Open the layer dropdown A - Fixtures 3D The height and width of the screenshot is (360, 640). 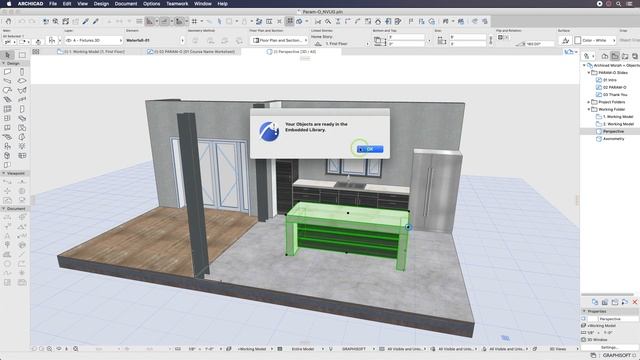coord(93,40)
